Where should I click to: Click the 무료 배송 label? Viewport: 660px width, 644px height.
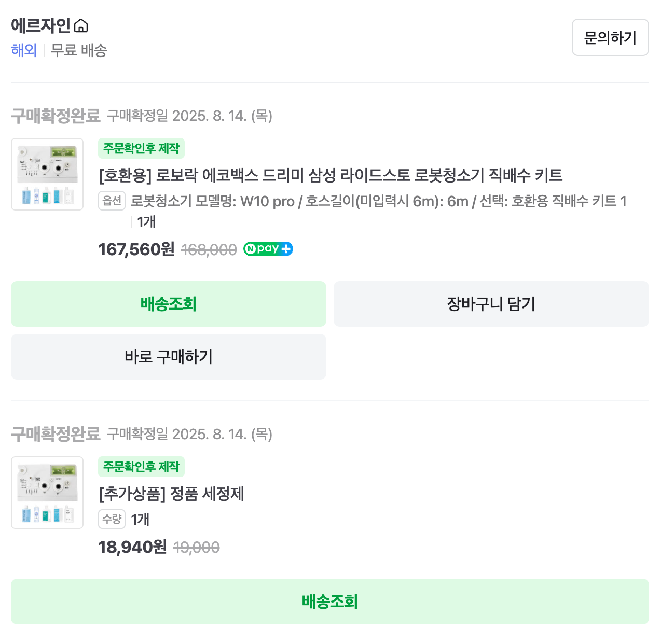click(79, 50)
